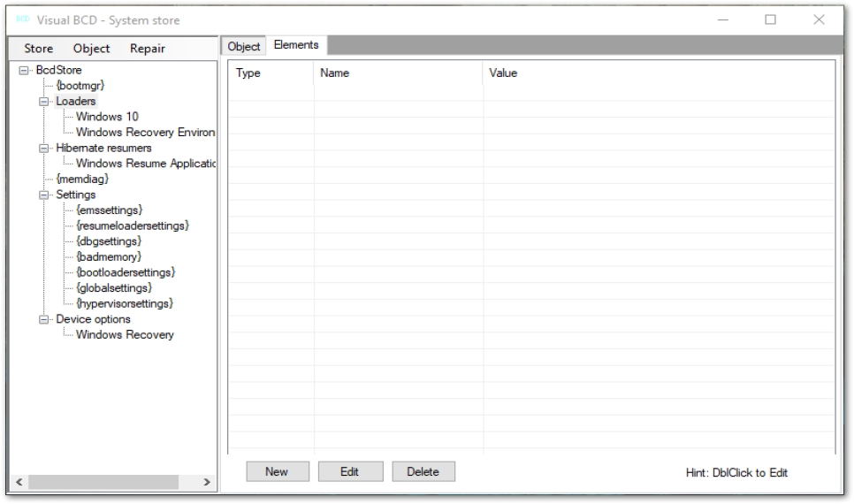Screen dimensions: 854x504
Task: Open the Store menu
Action: [x=38, y=49]
